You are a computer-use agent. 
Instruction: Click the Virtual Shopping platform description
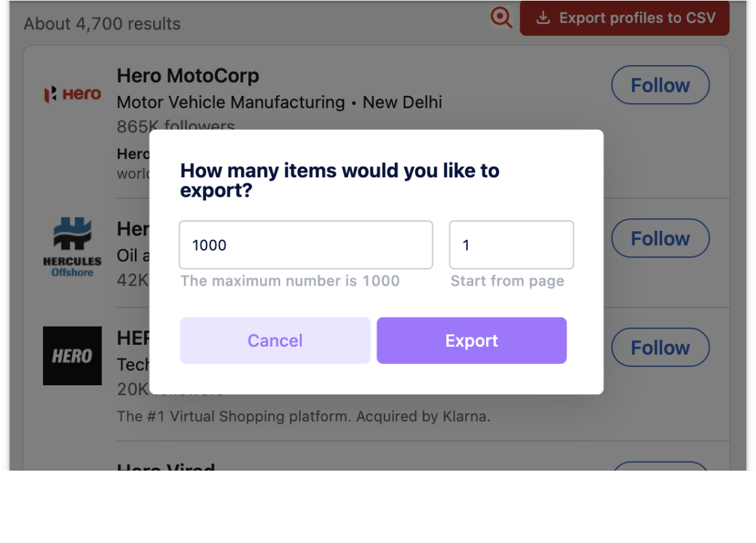[x=303, y=416]
